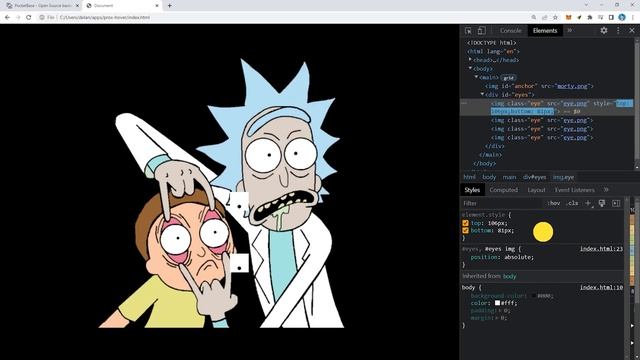Screen dimensions: 640x360
Task: Reload the page
Action: [x=29, y=18]
